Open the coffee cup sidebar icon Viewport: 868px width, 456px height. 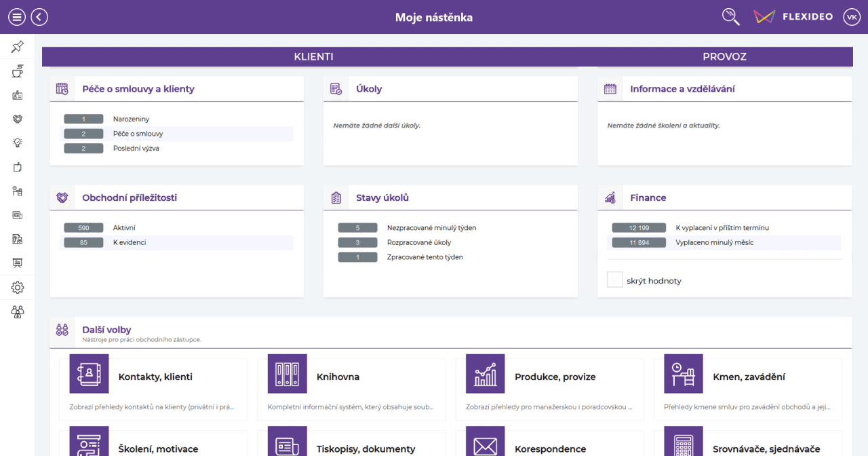click(x=18, y=71)
